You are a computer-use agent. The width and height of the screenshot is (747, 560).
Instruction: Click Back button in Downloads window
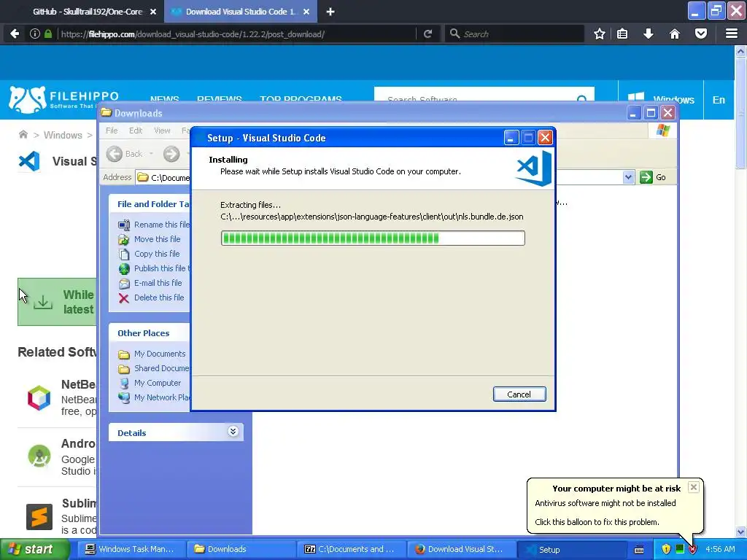click(x=125, y=154)
